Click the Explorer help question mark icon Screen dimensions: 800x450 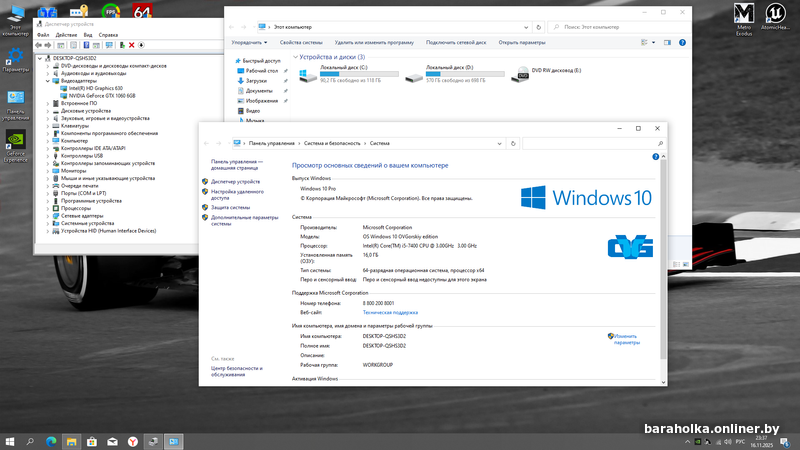[x=680, y=43]
